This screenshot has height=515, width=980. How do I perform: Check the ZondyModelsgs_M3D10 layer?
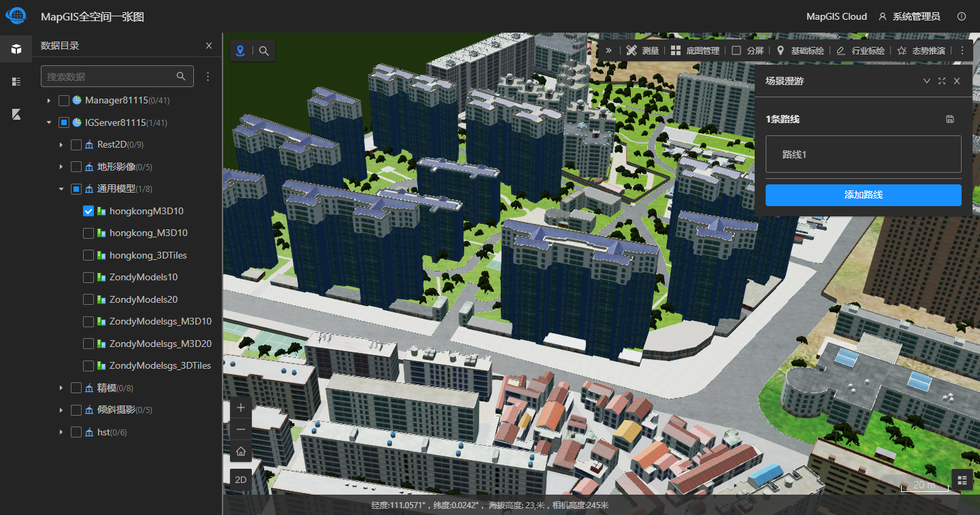point(88,322)
